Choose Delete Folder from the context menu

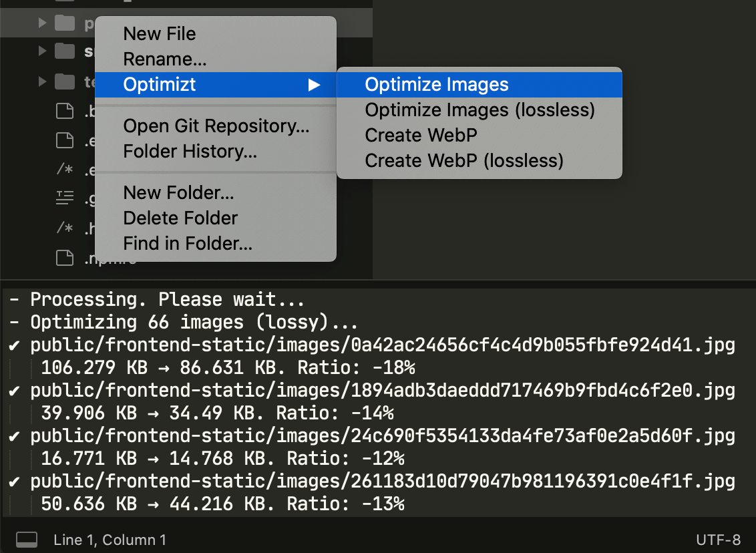[180, 218]
